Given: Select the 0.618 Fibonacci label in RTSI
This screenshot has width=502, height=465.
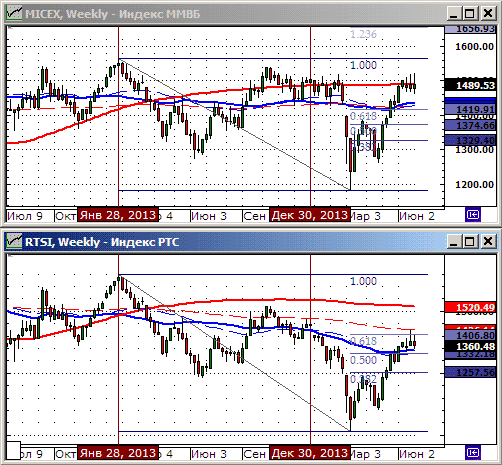Looking at the screenshot, I should (363, 341).
